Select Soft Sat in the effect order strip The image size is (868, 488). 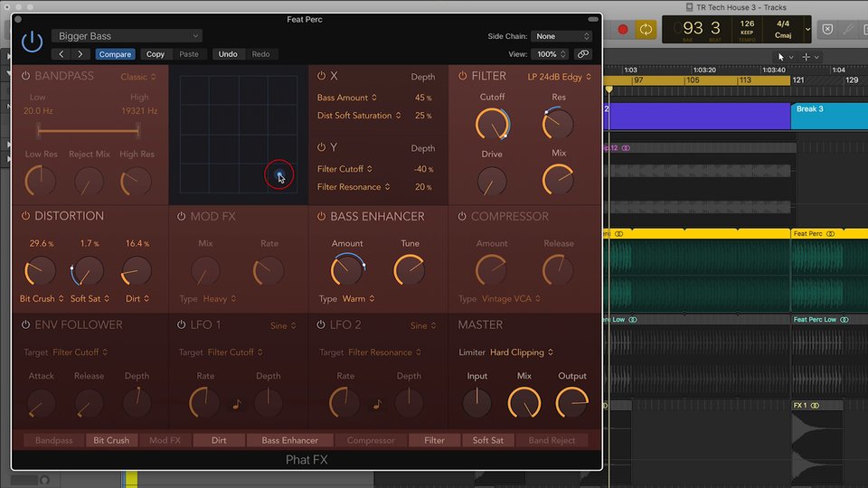pos(487,440)
